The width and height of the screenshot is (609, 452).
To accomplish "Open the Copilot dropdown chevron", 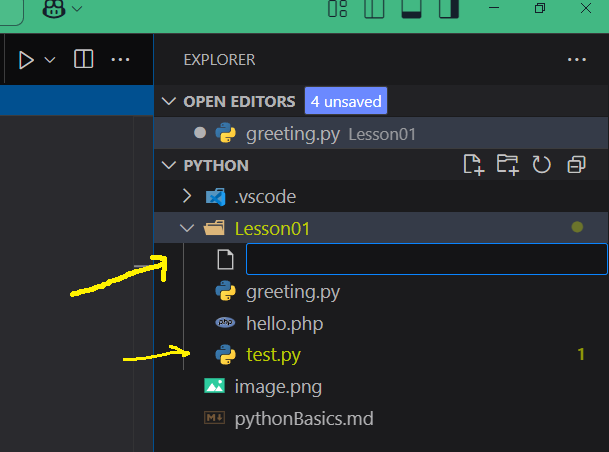I will (77, 9).
